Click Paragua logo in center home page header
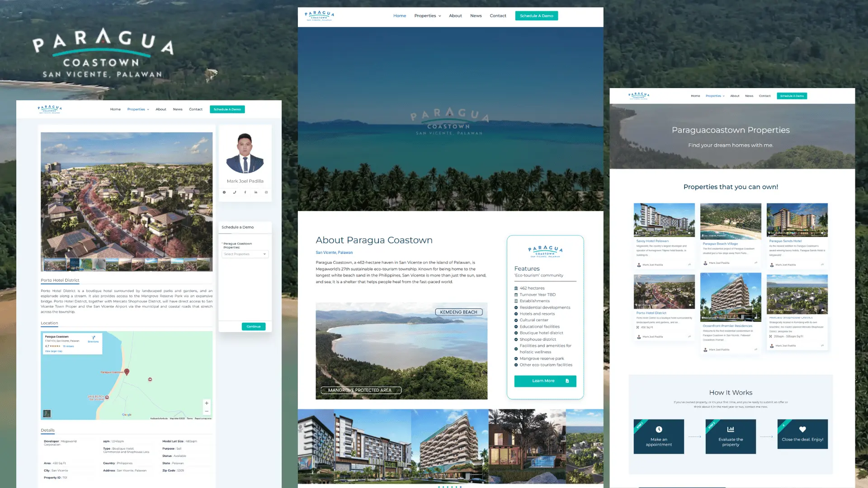The width and height of the screenshot is (868, 488). 320,16
